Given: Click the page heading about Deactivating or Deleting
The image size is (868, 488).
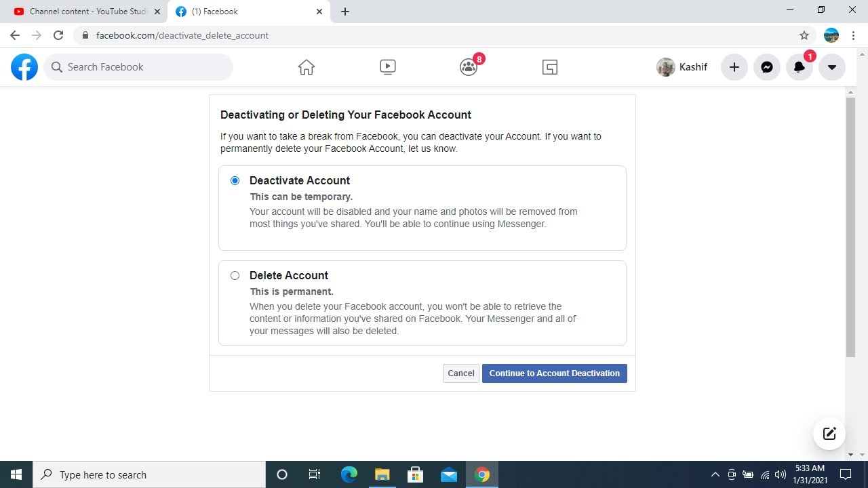Looking at the screenshot, I should [x=346, y=115].
